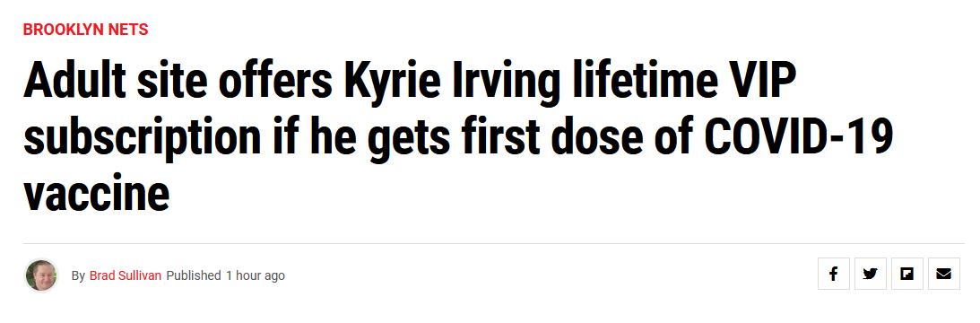
Task: Share the article via Flipboard icon
Action: [906, 274]
